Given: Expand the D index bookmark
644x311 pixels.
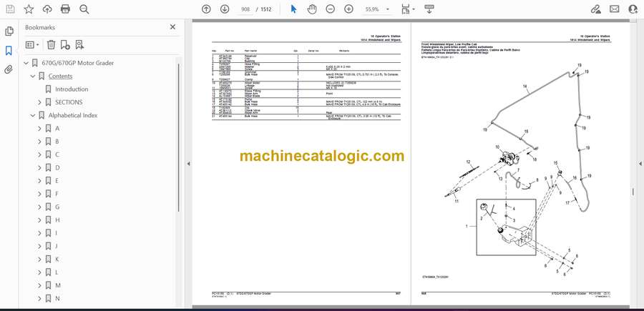Looking at the screenshot, I should tap(39, 168).
